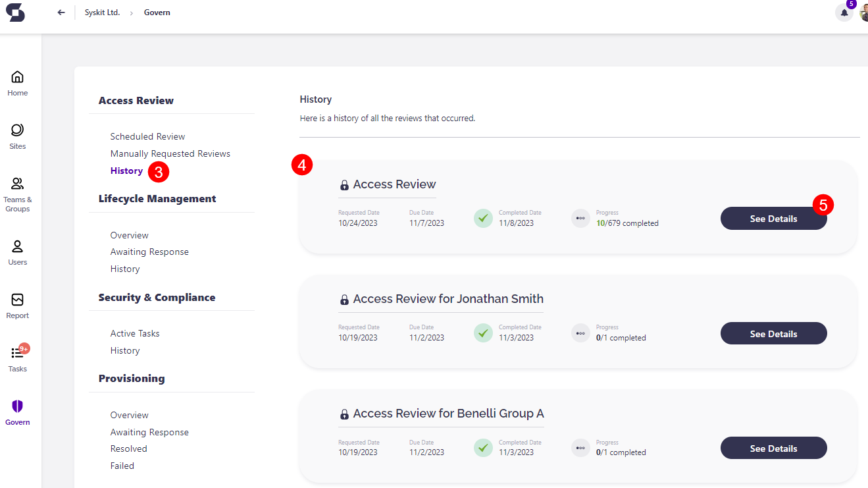
Task: Click the Syskit logo icon
Action: [15, 13]
